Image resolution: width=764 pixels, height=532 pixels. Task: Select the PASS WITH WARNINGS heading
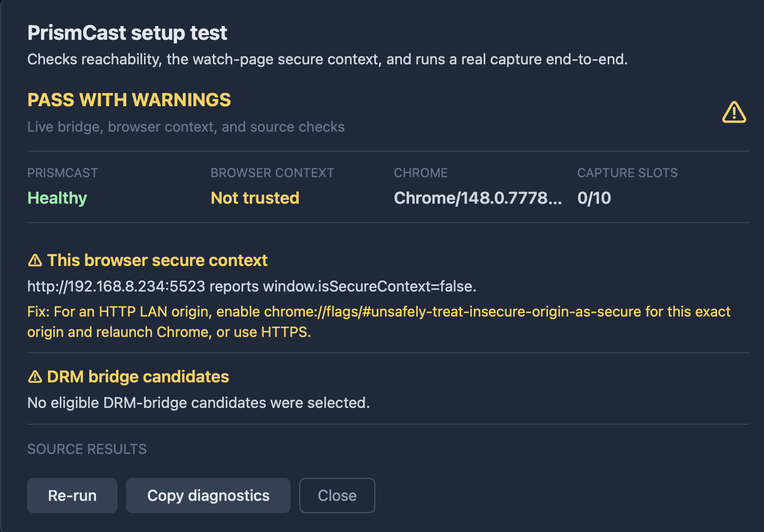tap(129, 100)
